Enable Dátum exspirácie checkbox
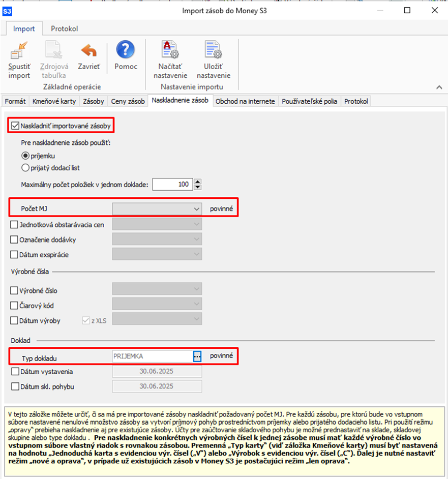 tap(14, 254)
